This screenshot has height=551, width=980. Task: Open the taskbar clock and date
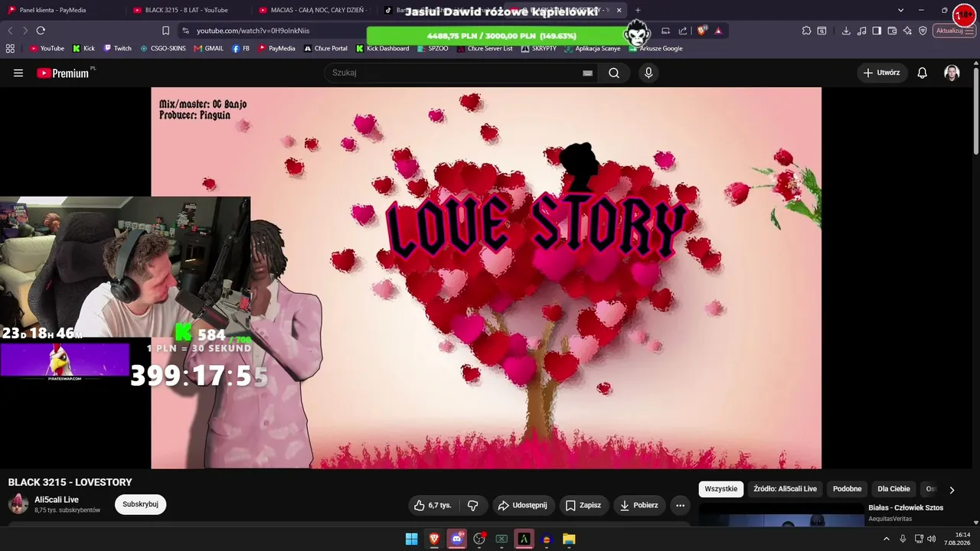957,539
